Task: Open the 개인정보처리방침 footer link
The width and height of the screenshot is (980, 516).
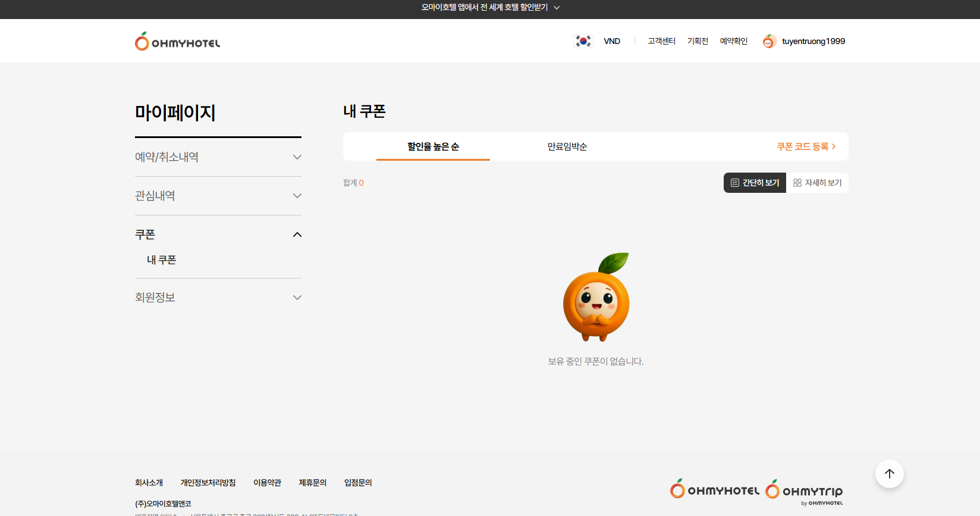Action: 208,483
